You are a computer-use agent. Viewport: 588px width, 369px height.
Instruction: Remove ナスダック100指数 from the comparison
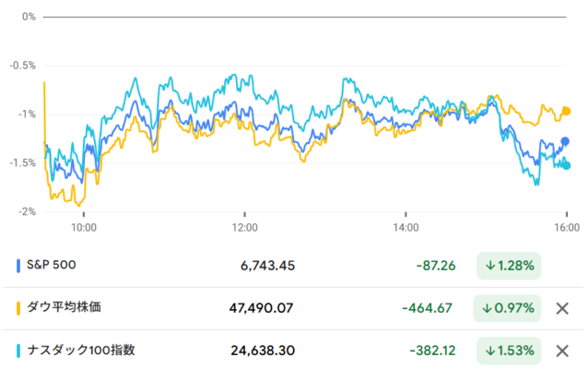click(562, 351)
